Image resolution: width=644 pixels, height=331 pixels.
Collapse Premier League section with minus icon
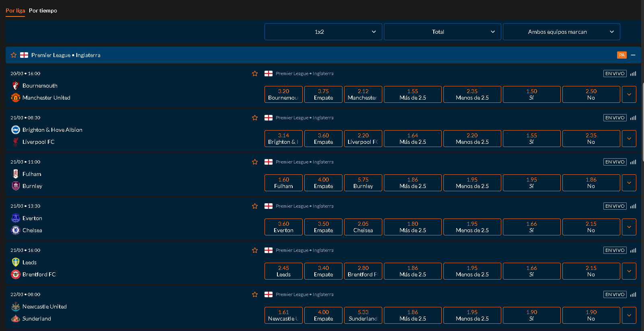pyautogui.click(x=633, y=55)
